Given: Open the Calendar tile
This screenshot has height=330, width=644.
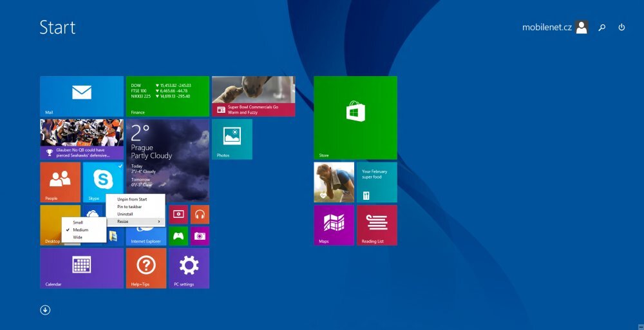Looking at the screenshot, I should coord(82,268).
